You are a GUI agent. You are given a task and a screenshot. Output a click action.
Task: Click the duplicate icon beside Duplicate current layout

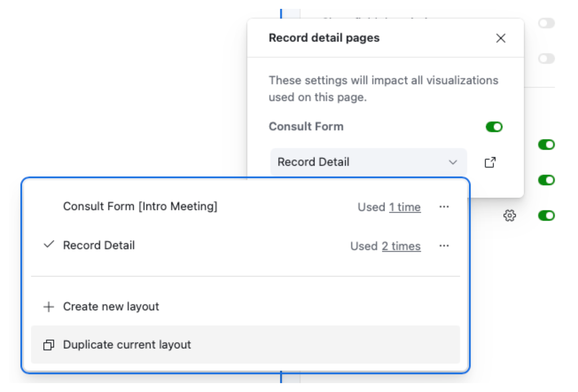pyautogui.click(x=48, y=344)
